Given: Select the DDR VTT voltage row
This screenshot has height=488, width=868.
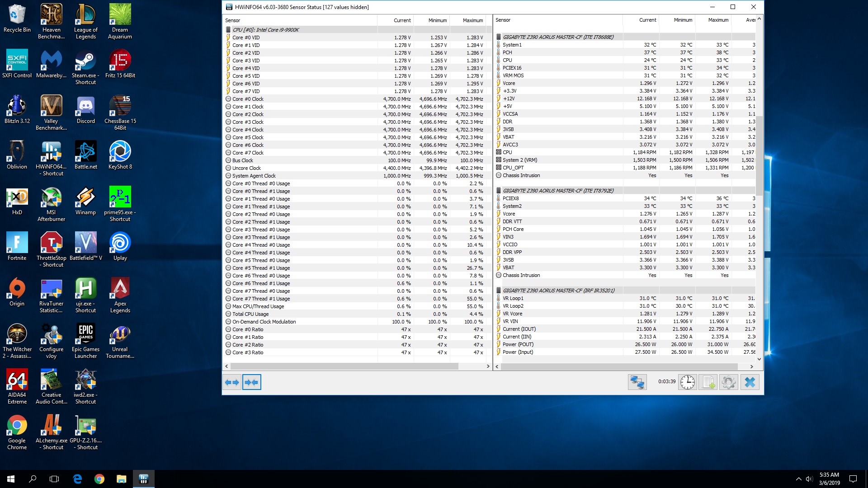Looking at the screenshot, I should (x=625, y=221).
